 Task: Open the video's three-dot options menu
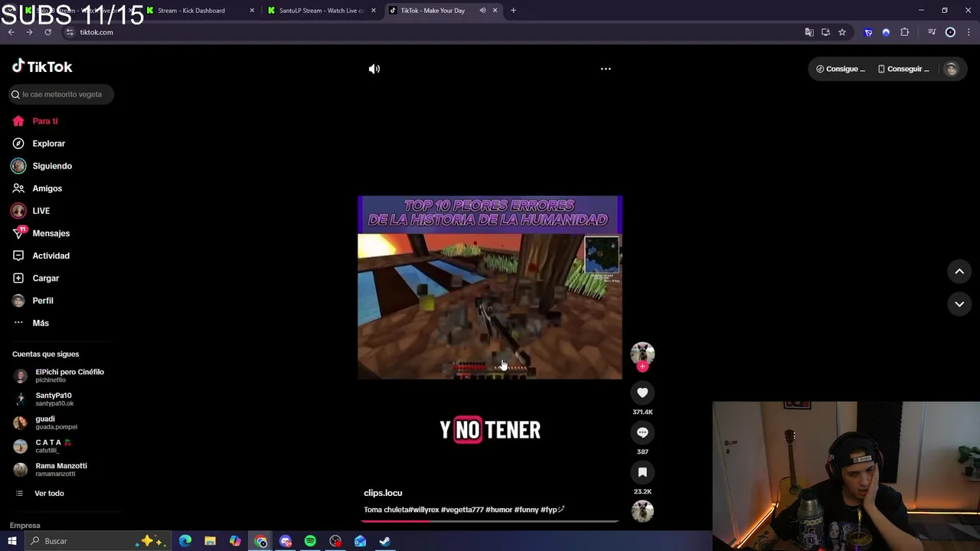tap(606, 69)
